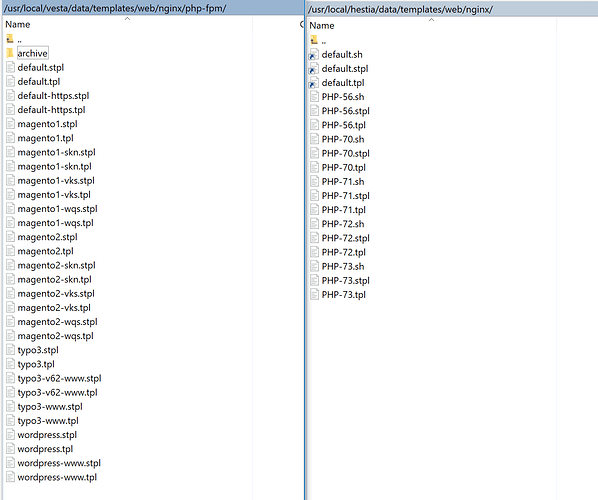This screenshot has height=500, width=598.
Task: Click the parent directory icon in hestia pane
Action: coord(314,40)
